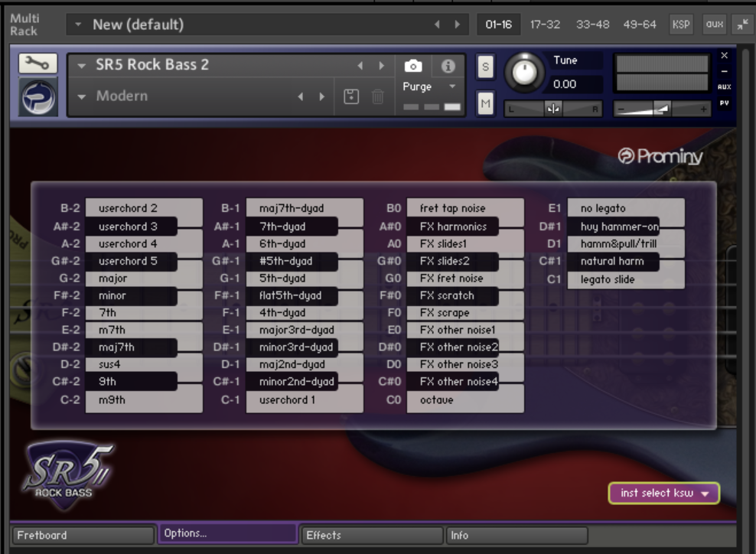This screenshot has height=554, width=756.
Task: Switch to rack page 17-32
Action: 545,24
